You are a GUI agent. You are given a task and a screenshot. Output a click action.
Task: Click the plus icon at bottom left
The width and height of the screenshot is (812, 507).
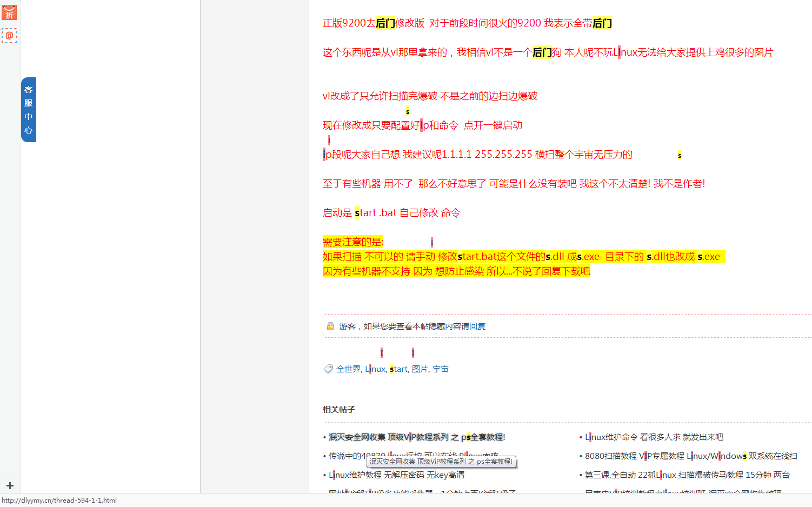(x=10, y=485)
